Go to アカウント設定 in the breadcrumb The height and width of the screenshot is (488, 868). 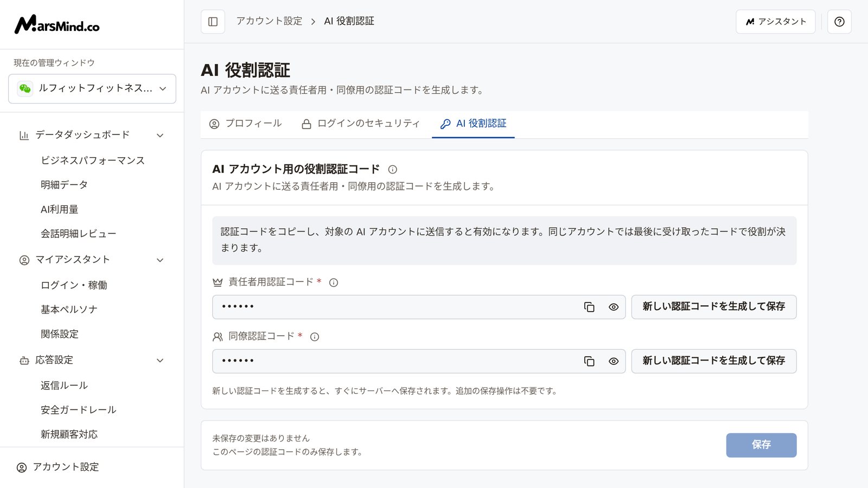point(269,21)
